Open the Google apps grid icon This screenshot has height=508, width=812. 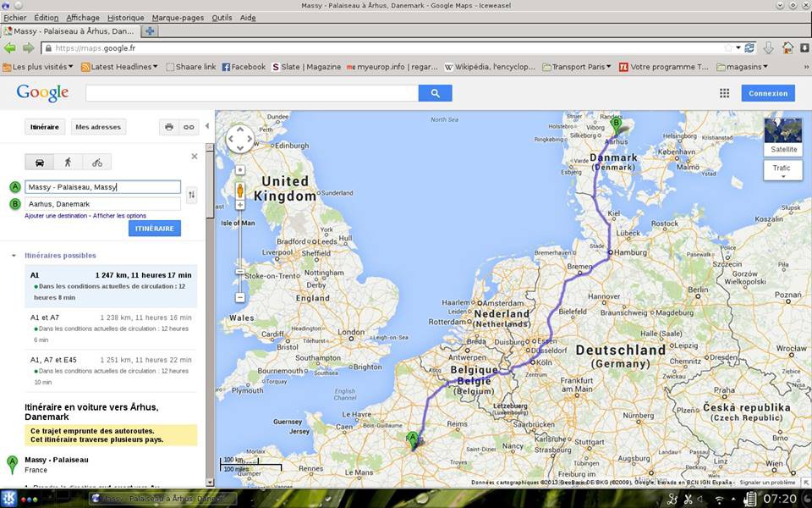(725, 93)
